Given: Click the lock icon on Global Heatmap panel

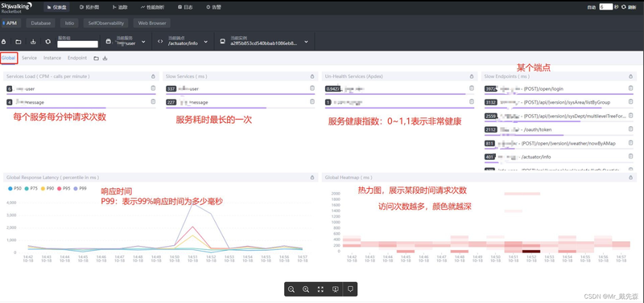Looking at the screenshot, I should [631, 178].
